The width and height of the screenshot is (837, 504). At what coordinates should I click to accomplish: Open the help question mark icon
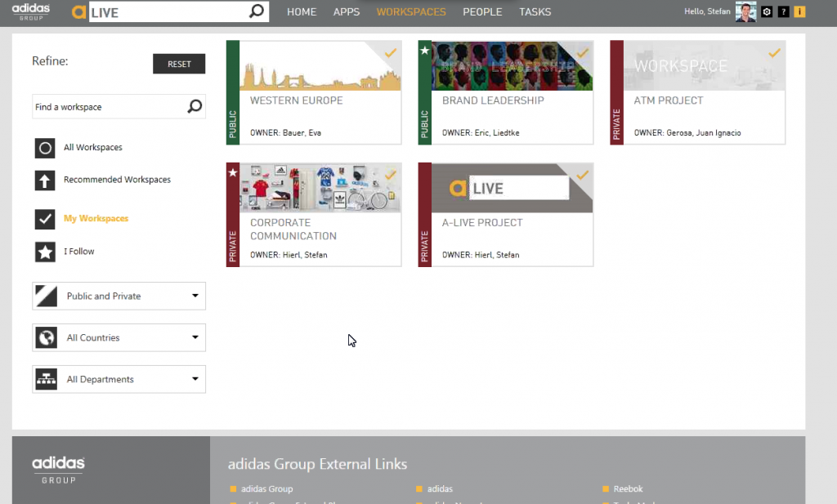pos(783,11)
